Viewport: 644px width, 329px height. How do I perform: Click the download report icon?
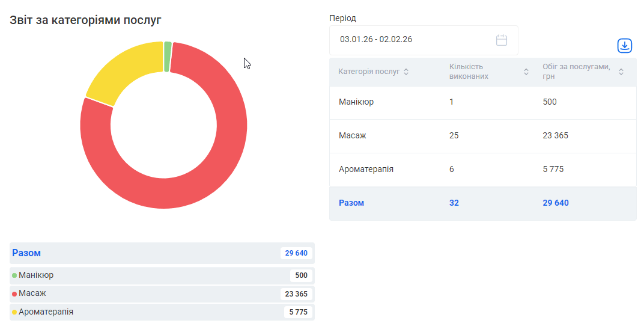coord(625,46)
